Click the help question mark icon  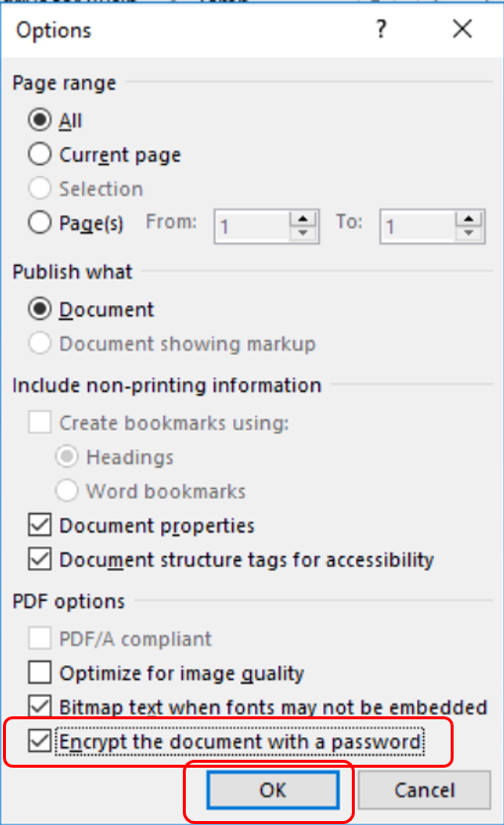(x=381, y=29)
